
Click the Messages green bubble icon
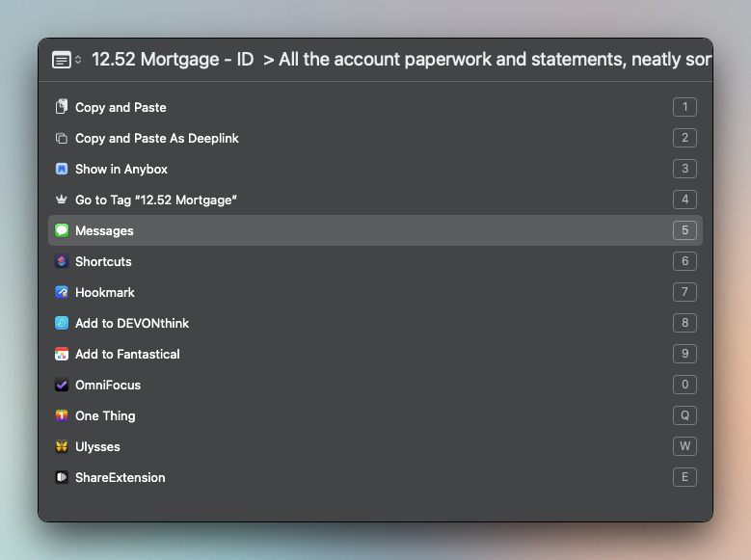(62, 230)
